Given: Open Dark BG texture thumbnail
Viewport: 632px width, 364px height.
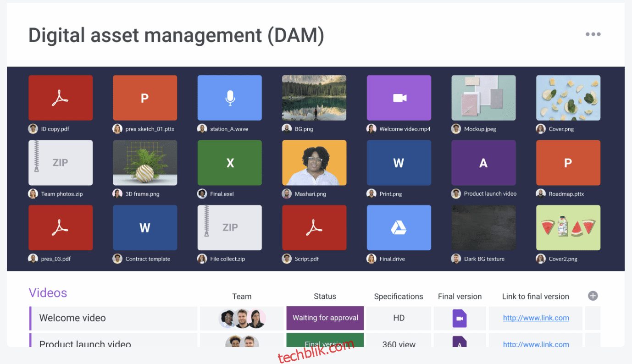Looking at the screenshot, I should pyautogui.click(x=483, y=227).
